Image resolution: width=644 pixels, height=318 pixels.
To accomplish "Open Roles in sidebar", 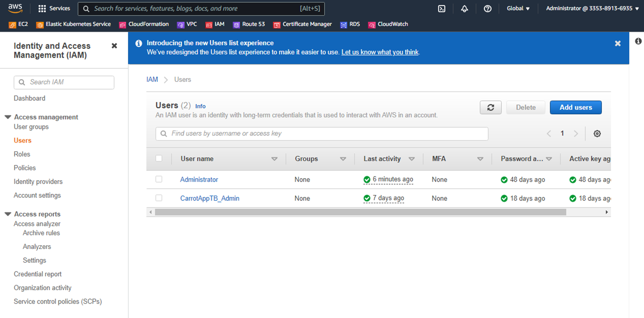I will coord(22,154).
